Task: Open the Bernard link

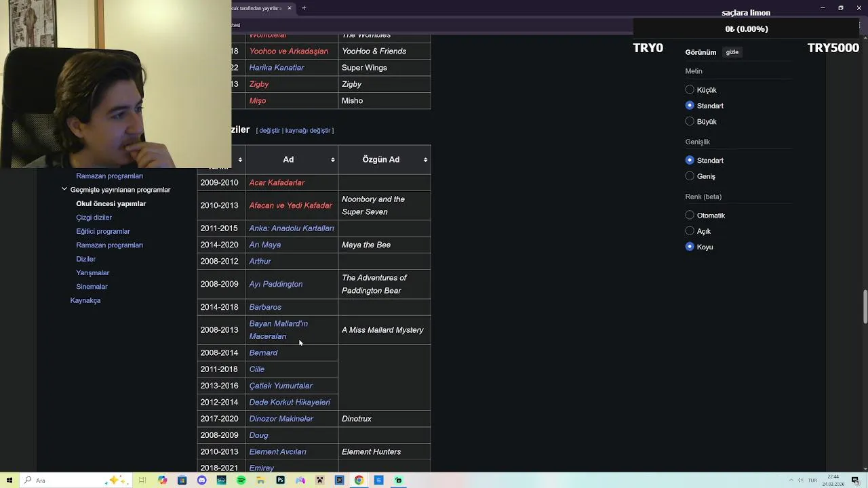Action: [x=263, y=353]
